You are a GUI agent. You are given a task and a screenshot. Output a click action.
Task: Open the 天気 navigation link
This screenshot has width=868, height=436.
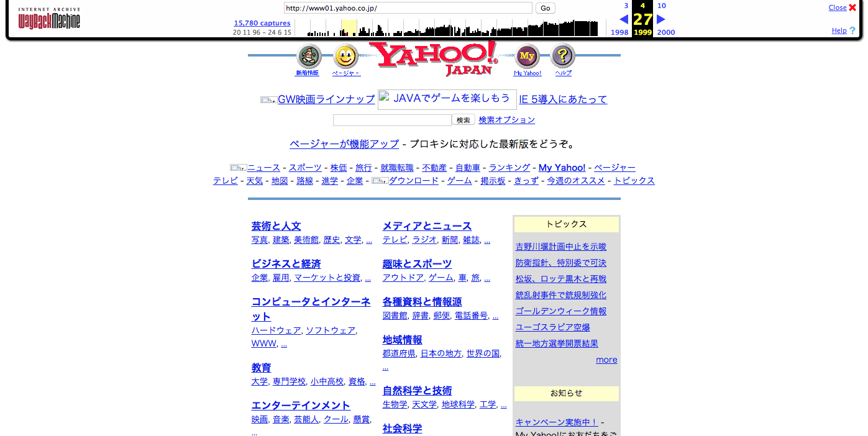(x=255, y=181)
